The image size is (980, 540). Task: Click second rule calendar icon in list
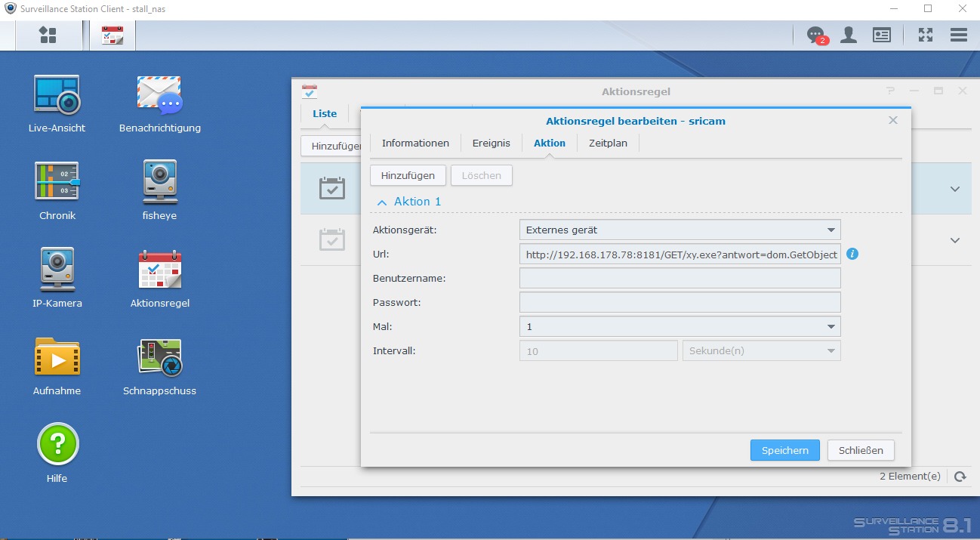[x=332, y=240]
